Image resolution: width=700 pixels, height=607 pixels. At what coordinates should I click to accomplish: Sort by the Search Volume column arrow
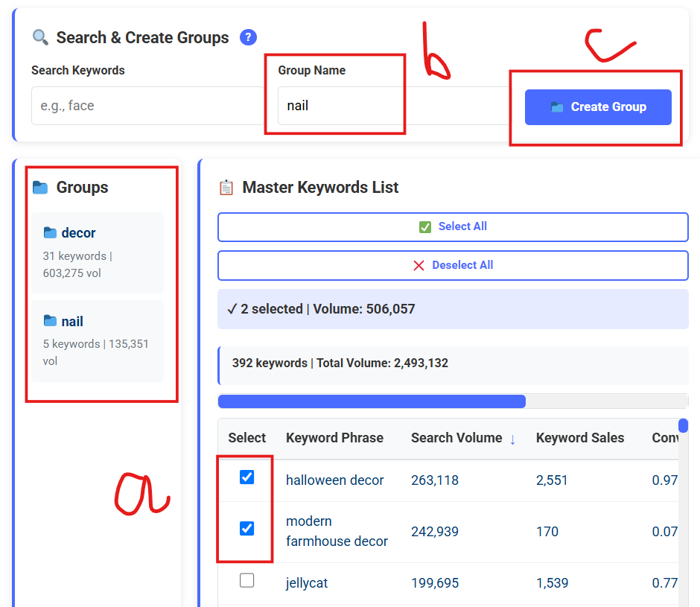(x=512, y=439)
